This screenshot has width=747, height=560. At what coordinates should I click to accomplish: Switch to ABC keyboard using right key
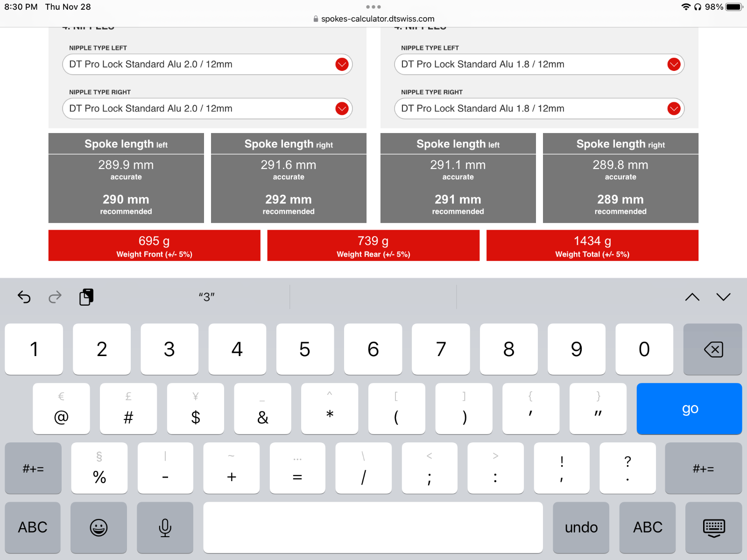point(648,527)
